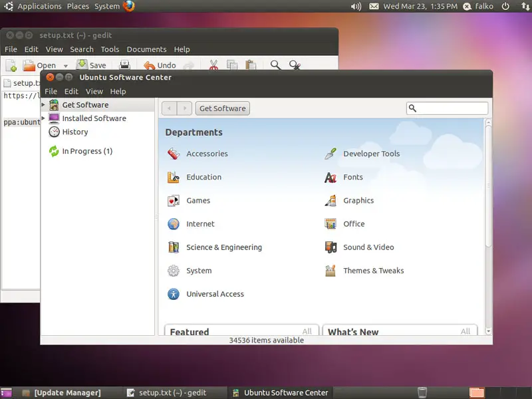Viewport: 532px width, 399px height.
Task: Click the Save button in gedit
Action: [x=91, y=65]
